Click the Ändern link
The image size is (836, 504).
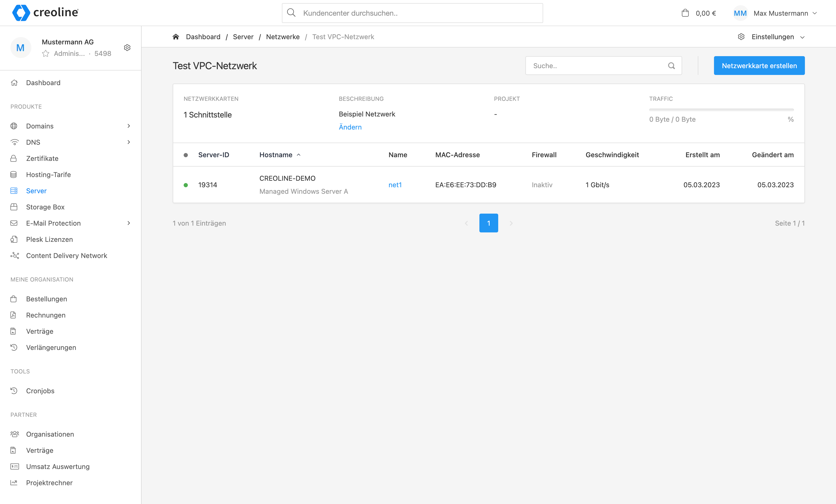pyautogui.click(x=350, y=127)
